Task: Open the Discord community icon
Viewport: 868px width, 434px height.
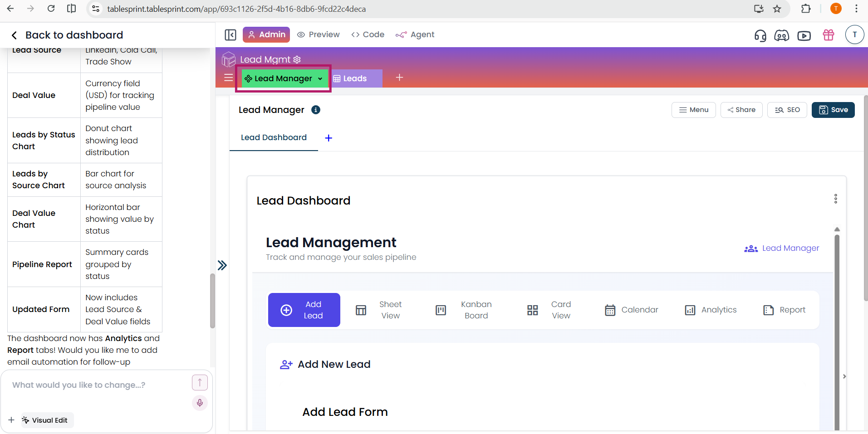Action: (781, 35)
